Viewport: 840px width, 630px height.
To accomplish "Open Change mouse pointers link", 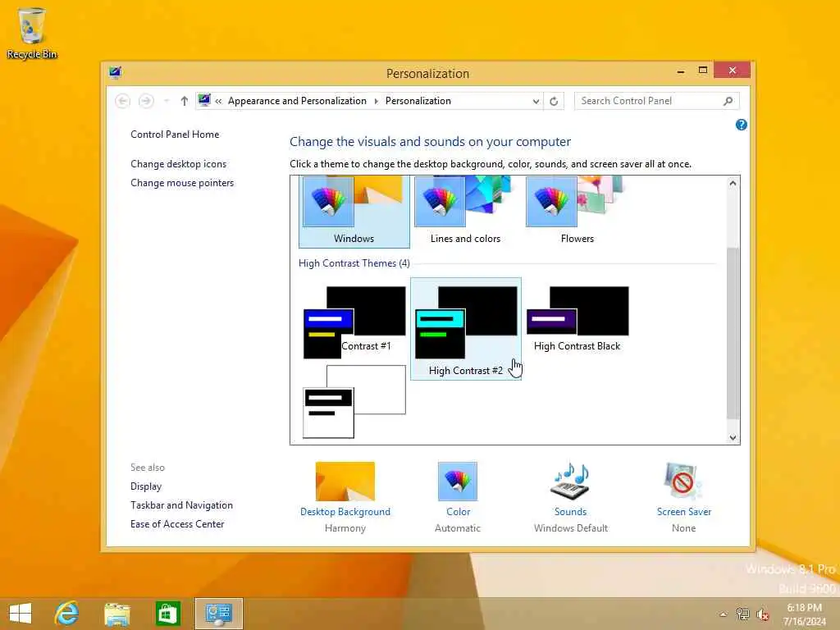I will tap(182, 183).
